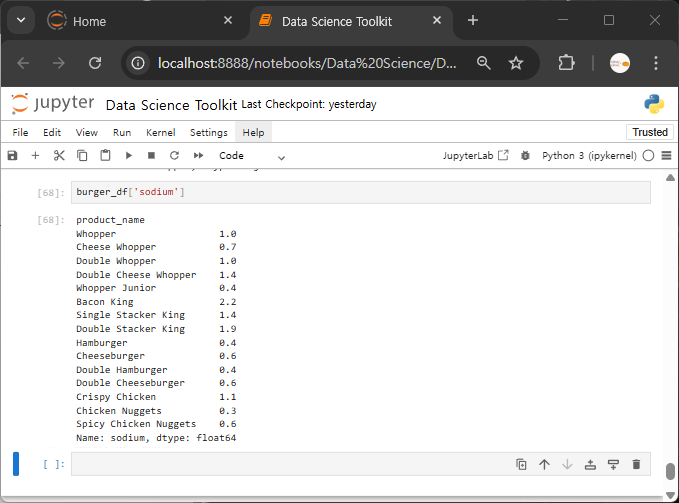Click the localhost:8888 address bar URL

(x=307, y=63)
